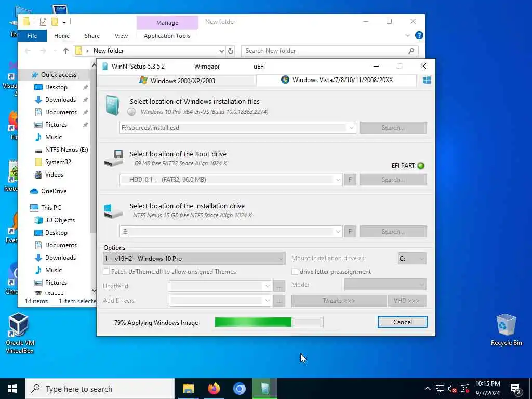This screenshot has height=399, width=532.
Task: Open Firefox from the taskbar
Action: [214, 389]
